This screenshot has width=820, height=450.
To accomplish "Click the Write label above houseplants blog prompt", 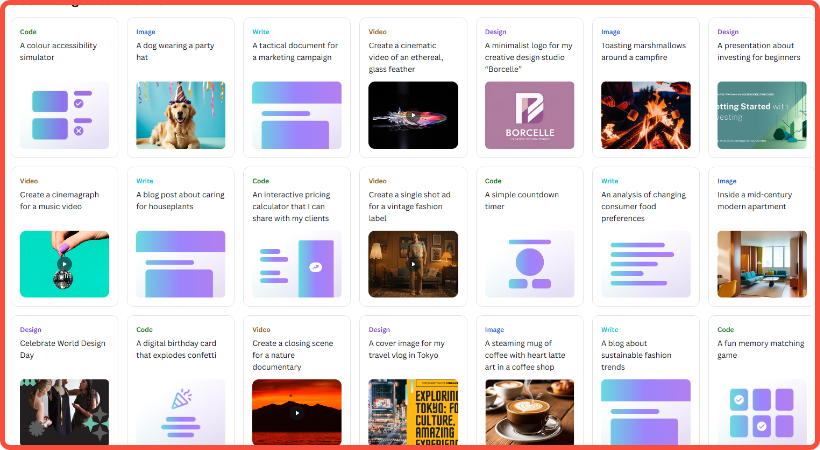I will click(x=145, y=181).
